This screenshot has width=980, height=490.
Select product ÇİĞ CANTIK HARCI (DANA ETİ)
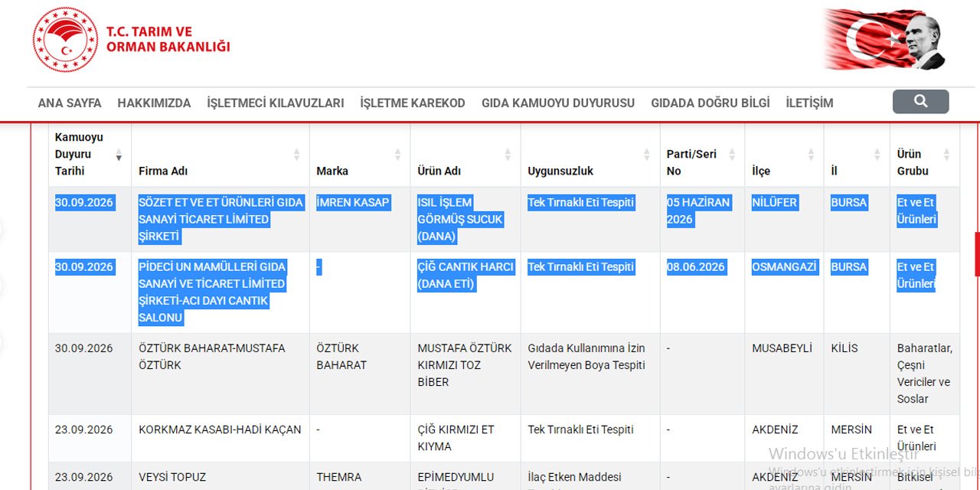pyautogui.click(x=465, y=276)
